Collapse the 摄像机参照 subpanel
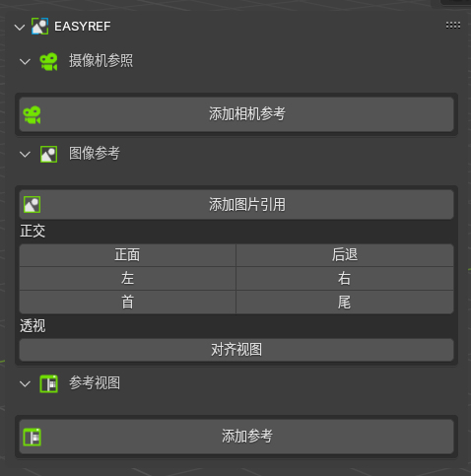 coord(25,62)
